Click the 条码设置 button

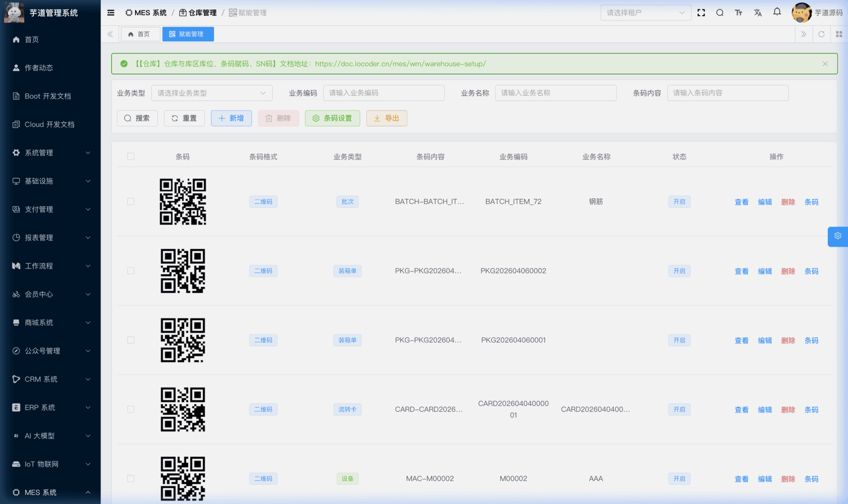coord(332,118)
